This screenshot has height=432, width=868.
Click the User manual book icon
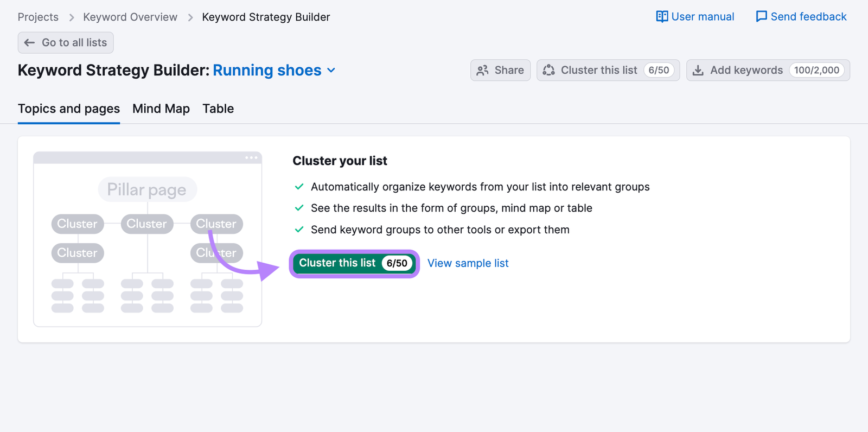tap(662, 17)
